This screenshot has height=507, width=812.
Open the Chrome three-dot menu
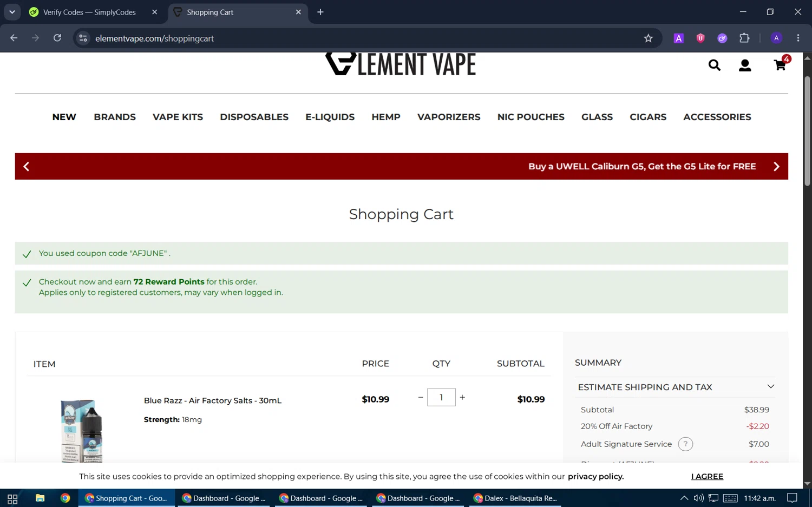tap(798, 38)
